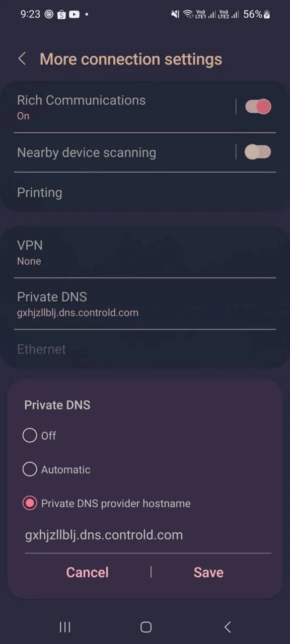Tap the muted sound icon in status bar
Image resolution: width=290 pixels, height=644 pixels.
(175, 15)
